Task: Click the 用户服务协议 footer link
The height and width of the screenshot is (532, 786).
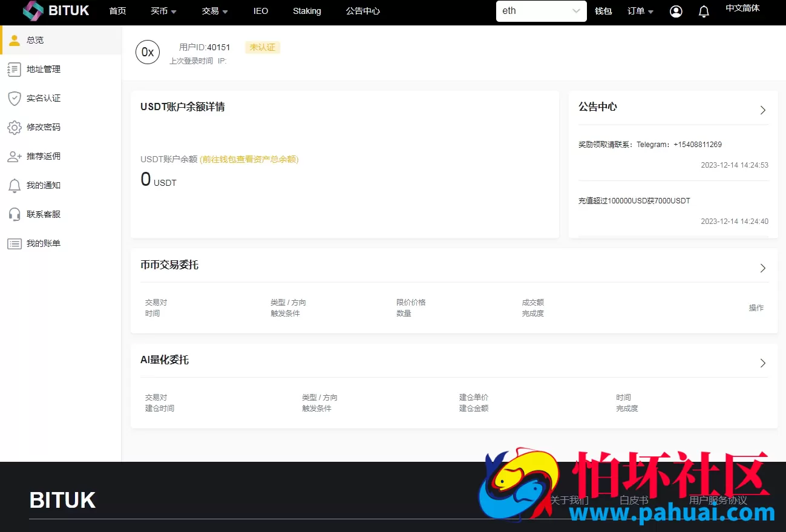Action: click(718, 501)
